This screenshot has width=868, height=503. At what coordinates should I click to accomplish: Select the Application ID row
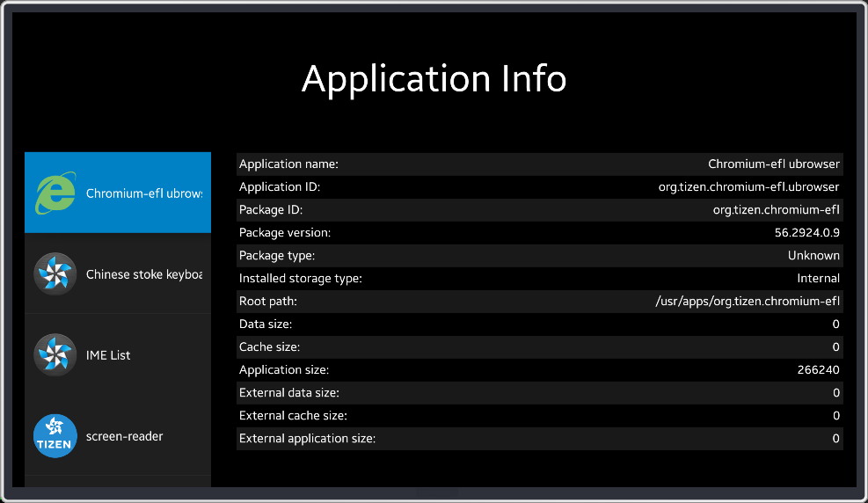539,186
